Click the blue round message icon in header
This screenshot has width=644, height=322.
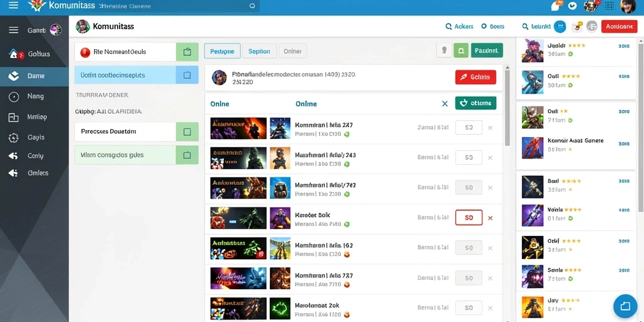pos(560,26)
